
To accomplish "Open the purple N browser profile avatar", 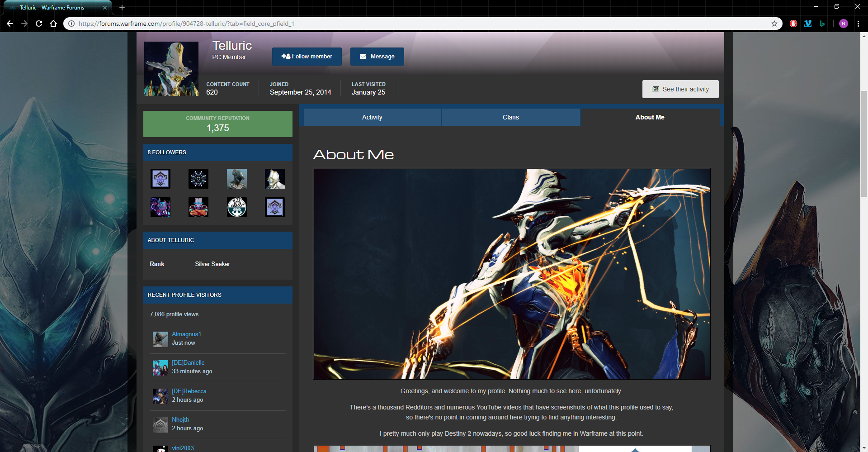I will click(x=844, y=24).
